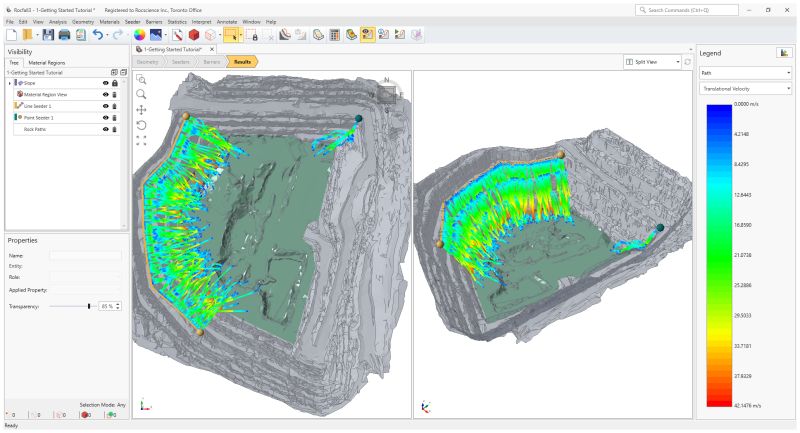The image size is (800, 433).
Task: Go to the Barriers workflow step
Action: (211, 62)
